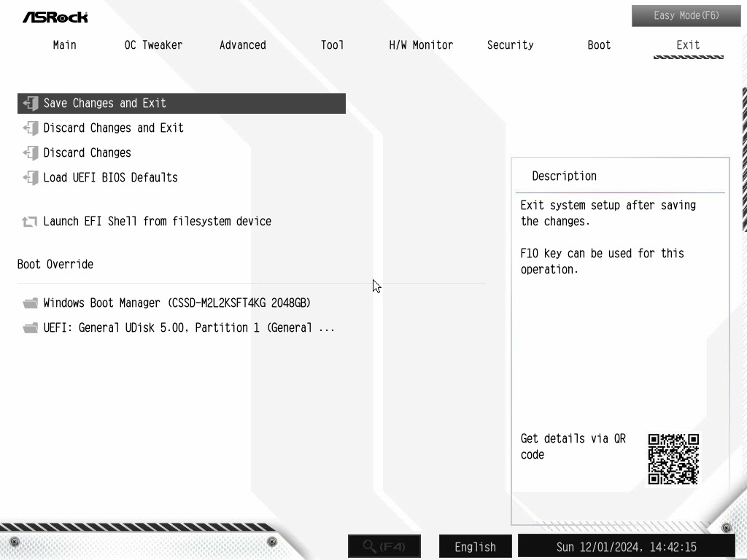The image size is (747, 560).
Task: Choose Launch EFI Shell from filesystem device
Action: point(158,222)
